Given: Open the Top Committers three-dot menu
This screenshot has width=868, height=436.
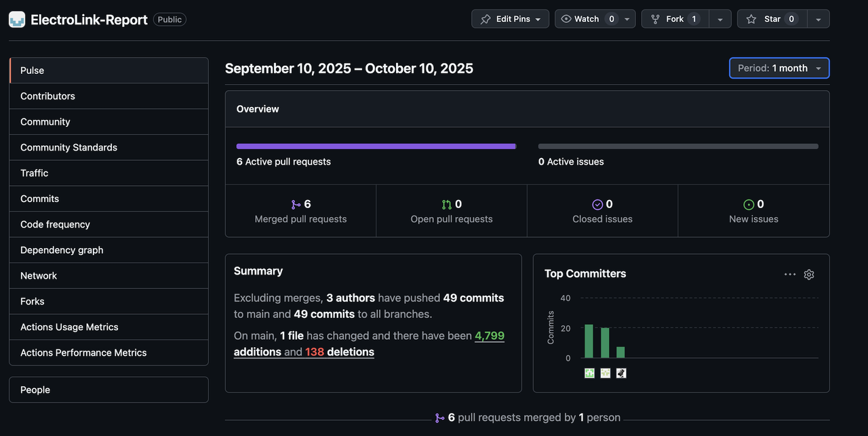Looking at the screenshot, I should [x=790, y=275].
